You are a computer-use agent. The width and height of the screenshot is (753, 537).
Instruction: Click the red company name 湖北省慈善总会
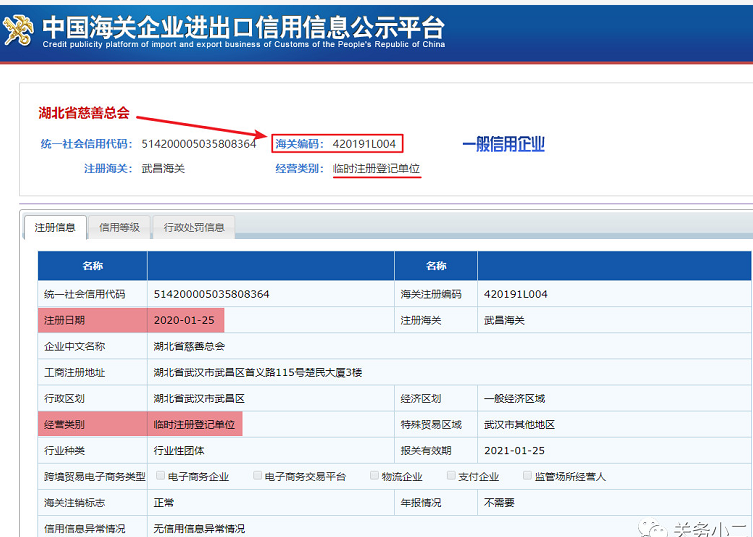[x=84, y=113]
